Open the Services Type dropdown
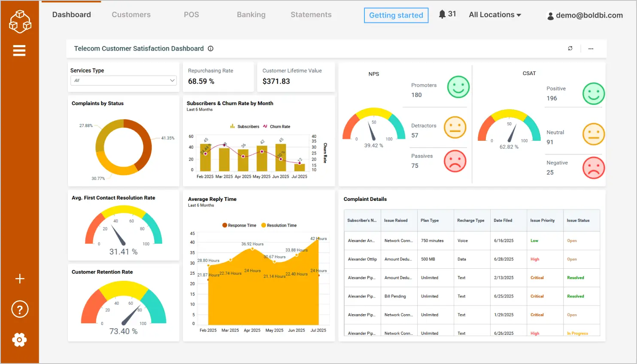The image size is (637, 364). 123,80
